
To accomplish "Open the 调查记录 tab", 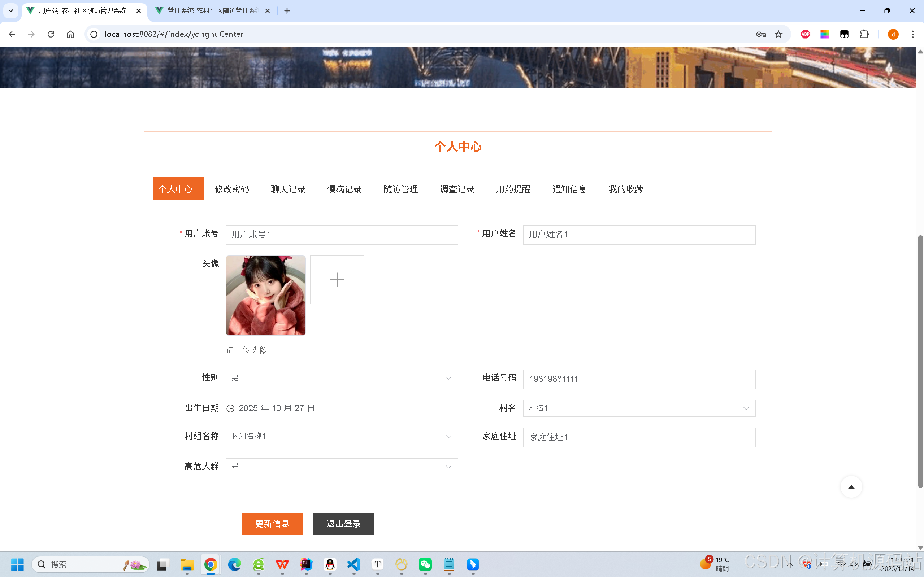I will (x=457, y=189).
